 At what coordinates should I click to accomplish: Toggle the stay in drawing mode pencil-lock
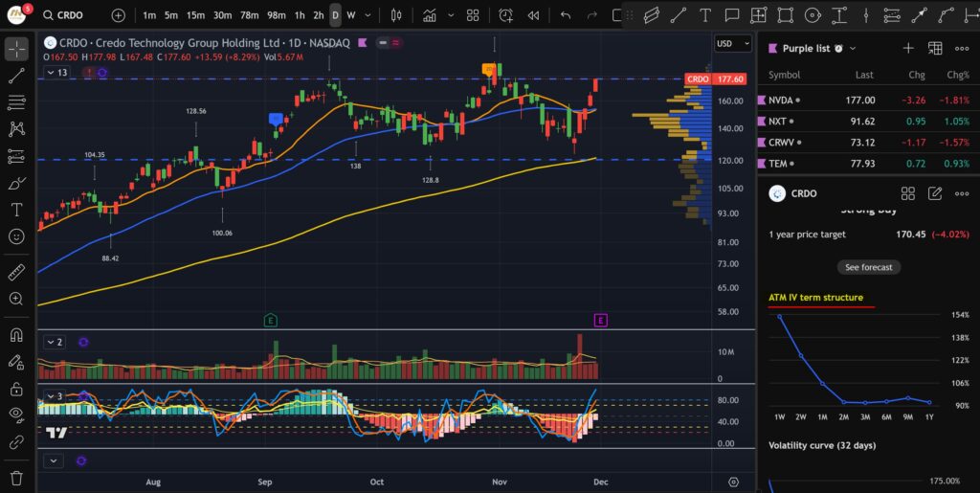(x=16, y=362)
